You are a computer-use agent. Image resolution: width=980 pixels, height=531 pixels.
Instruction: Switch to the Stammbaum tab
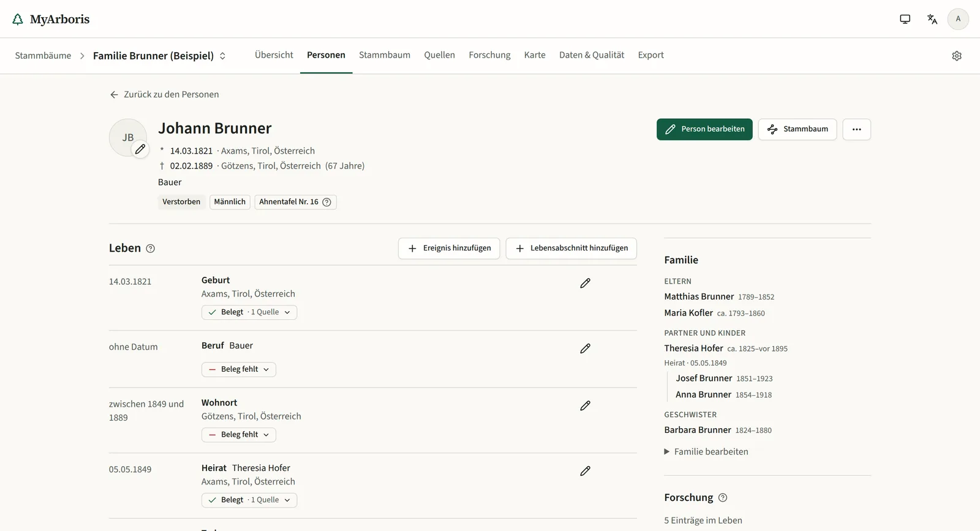pos(385,55)
